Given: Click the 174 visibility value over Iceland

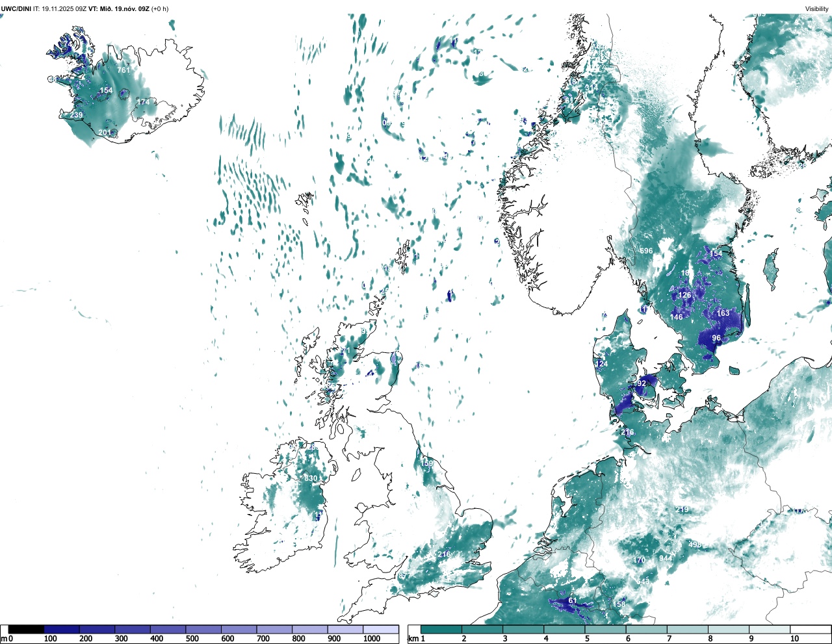Looking at the screenshot, I should coord(143,102).
